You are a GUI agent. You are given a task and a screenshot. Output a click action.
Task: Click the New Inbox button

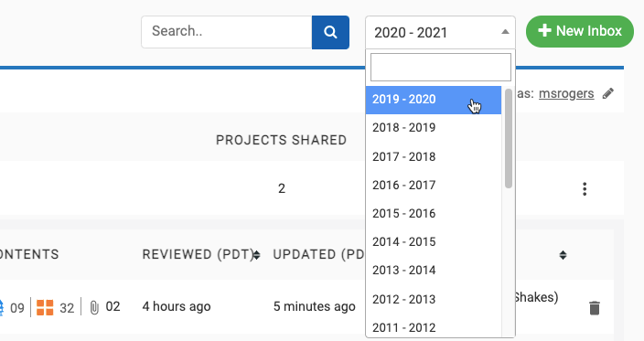click(x=580, y=31)
